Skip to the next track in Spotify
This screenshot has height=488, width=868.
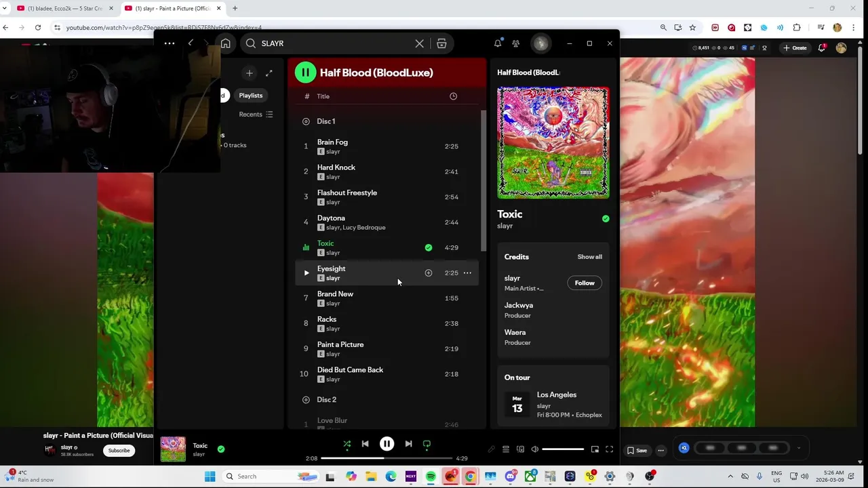408,444
